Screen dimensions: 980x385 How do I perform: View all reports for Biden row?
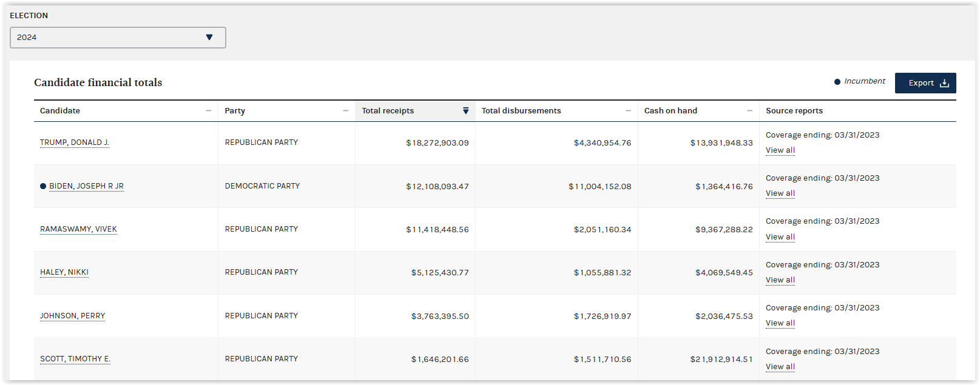(780, 193)
